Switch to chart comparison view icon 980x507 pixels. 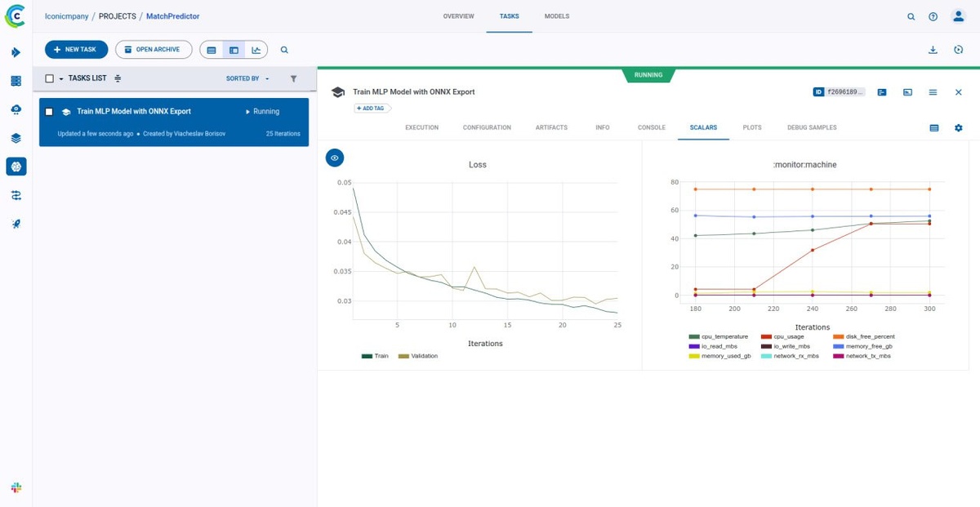click(x=256, y=50)
